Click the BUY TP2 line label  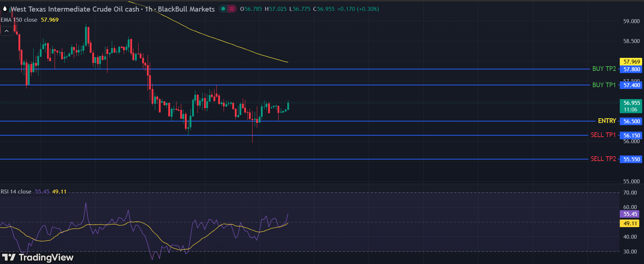coord(604,69)
